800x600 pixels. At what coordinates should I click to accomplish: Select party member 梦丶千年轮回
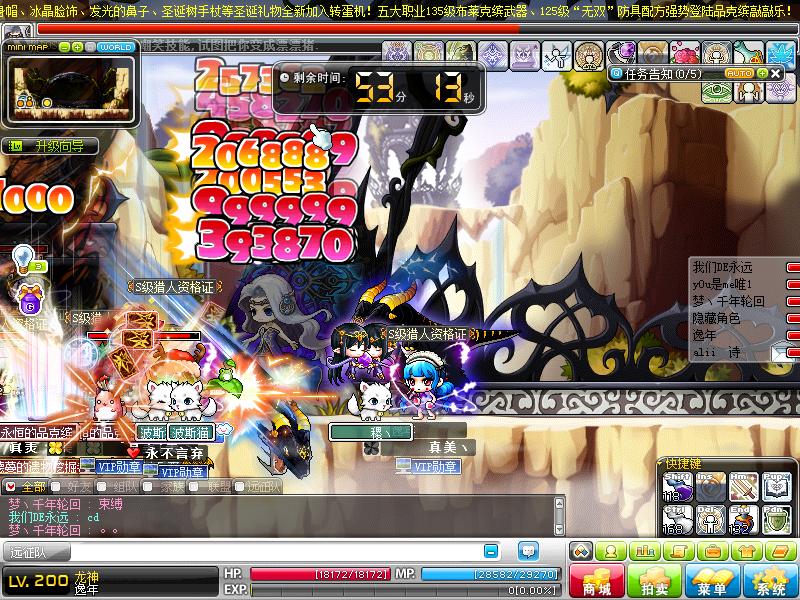[x=728, y=301]
